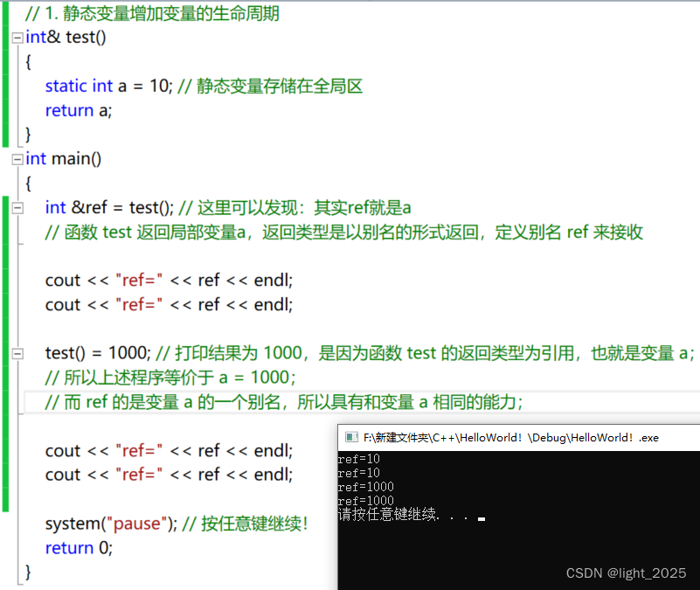Click the 'int& test()' declaration text

tap(66, 37)
